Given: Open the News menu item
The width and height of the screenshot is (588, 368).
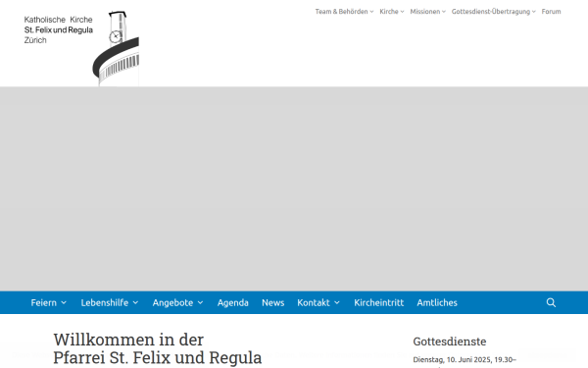Looking at the screenshot, I should point(273,302).
